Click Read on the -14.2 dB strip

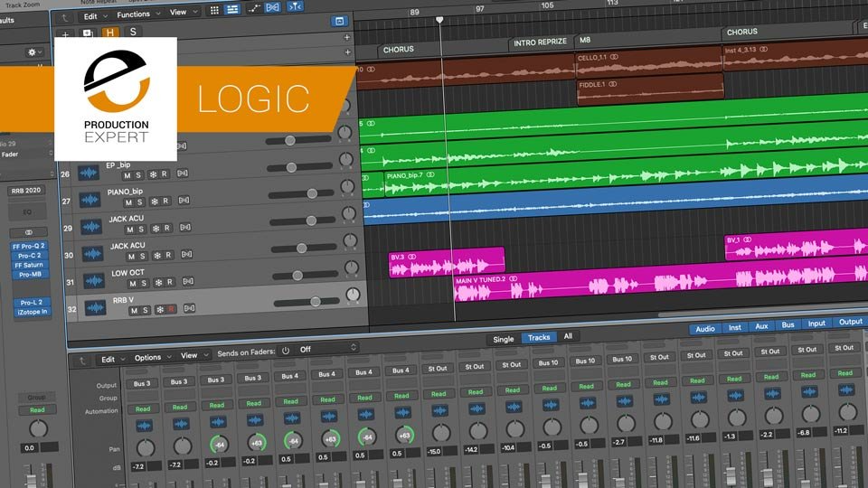point(476,391)
